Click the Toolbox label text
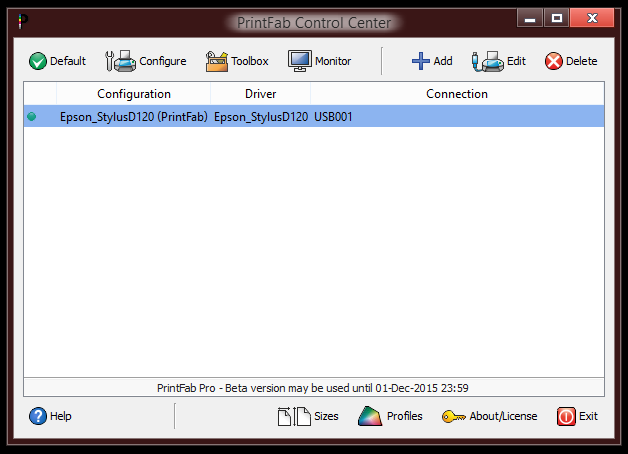Screen dimensions: 628x454 (250, 61)
